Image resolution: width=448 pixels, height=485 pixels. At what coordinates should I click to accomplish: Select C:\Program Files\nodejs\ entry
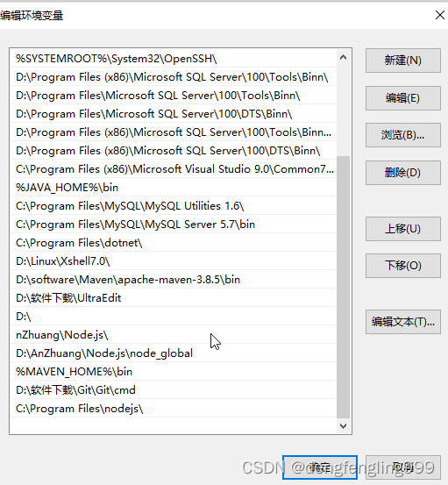pos(173,409)
